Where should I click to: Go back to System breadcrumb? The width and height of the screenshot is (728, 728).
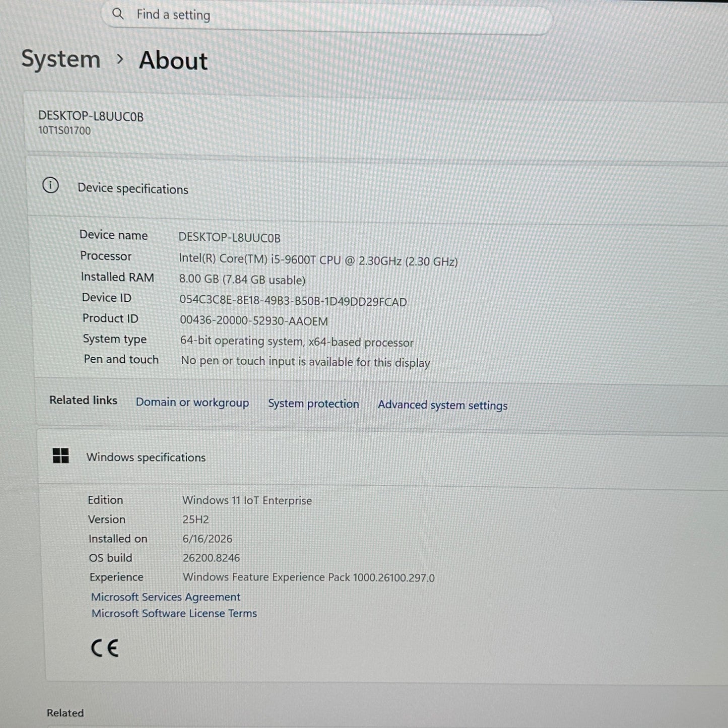click(61, 59)
